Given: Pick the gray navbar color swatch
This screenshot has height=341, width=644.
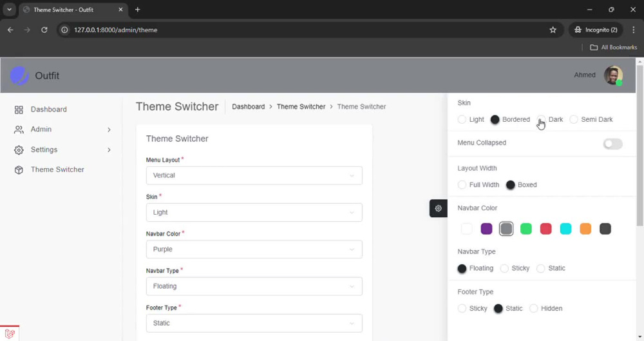Looking at the screenshot, I should coord(506,229).
